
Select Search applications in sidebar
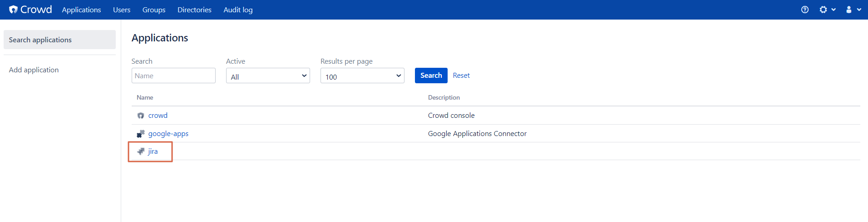coord(59,40)
